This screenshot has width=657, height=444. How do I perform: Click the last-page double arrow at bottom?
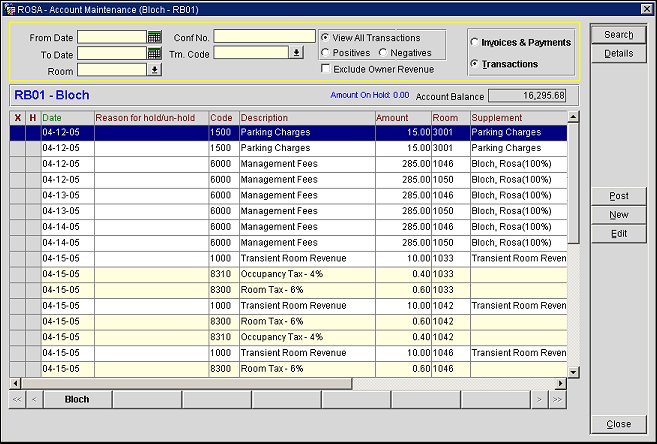(x=557, y=400)
